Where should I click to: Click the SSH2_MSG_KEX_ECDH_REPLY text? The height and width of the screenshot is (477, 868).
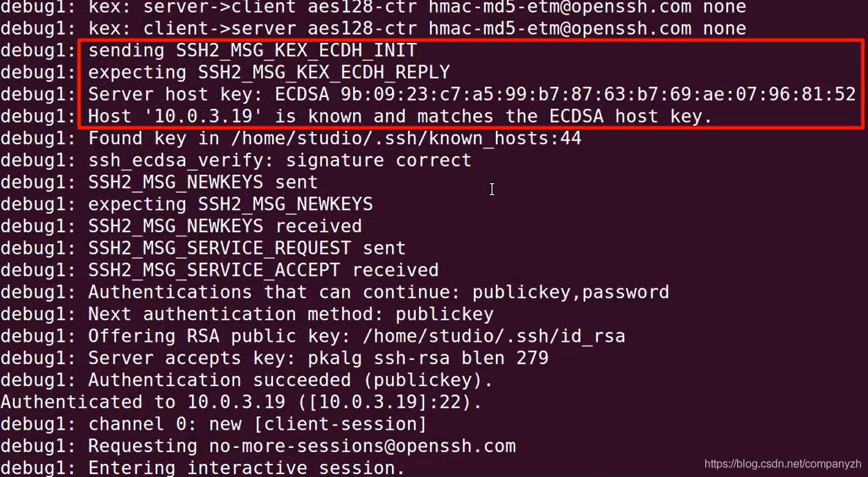324,72
